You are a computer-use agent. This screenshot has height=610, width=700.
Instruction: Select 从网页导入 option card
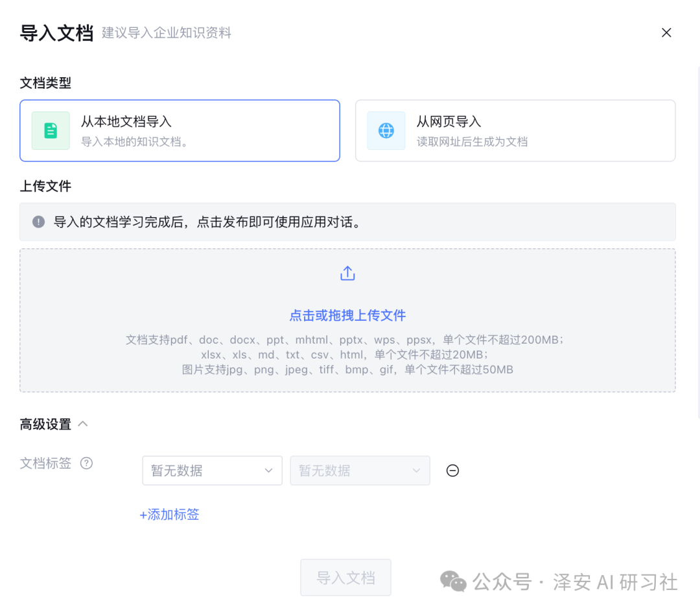[x=515, y=130]
